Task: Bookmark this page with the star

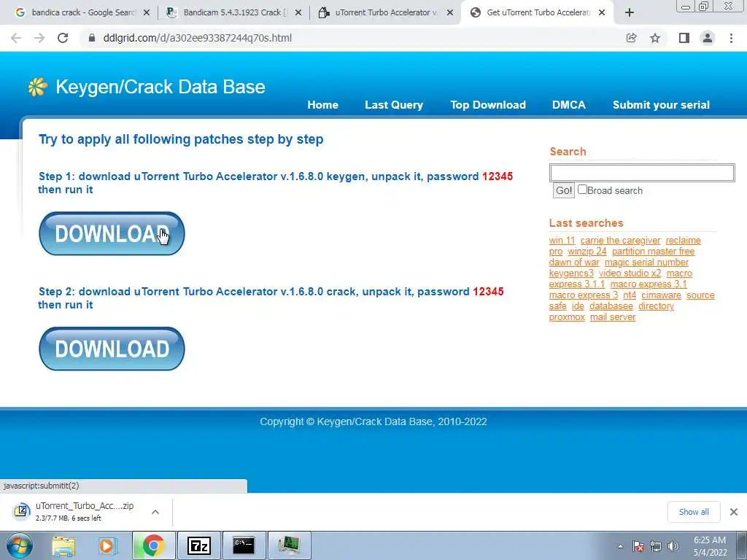Action: click(x=655, y=38)
